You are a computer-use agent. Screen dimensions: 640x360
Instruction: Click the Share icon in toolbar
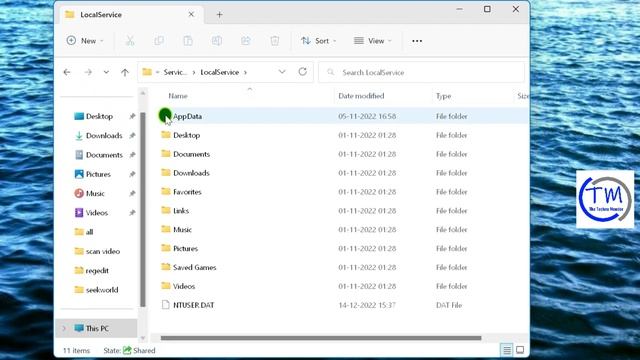(246, 41)
